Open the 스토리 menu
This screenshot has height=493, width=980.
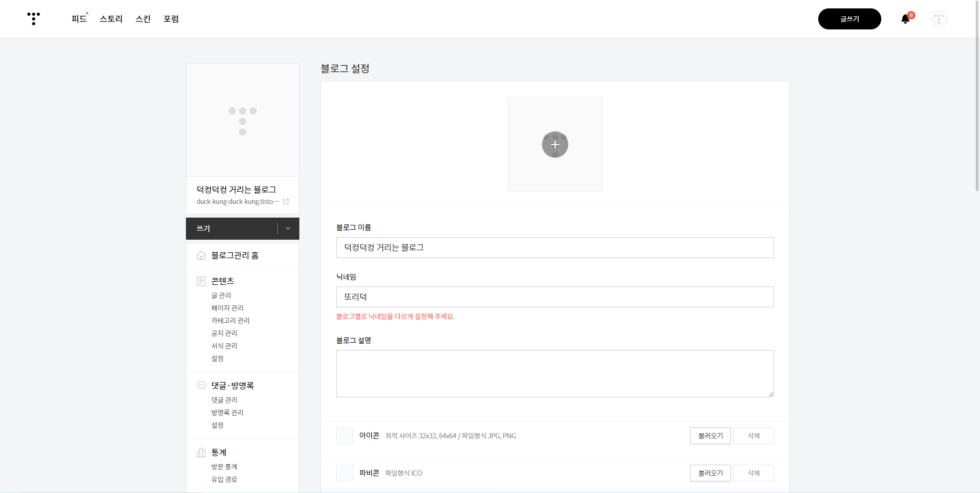click(x=111, y=19)
